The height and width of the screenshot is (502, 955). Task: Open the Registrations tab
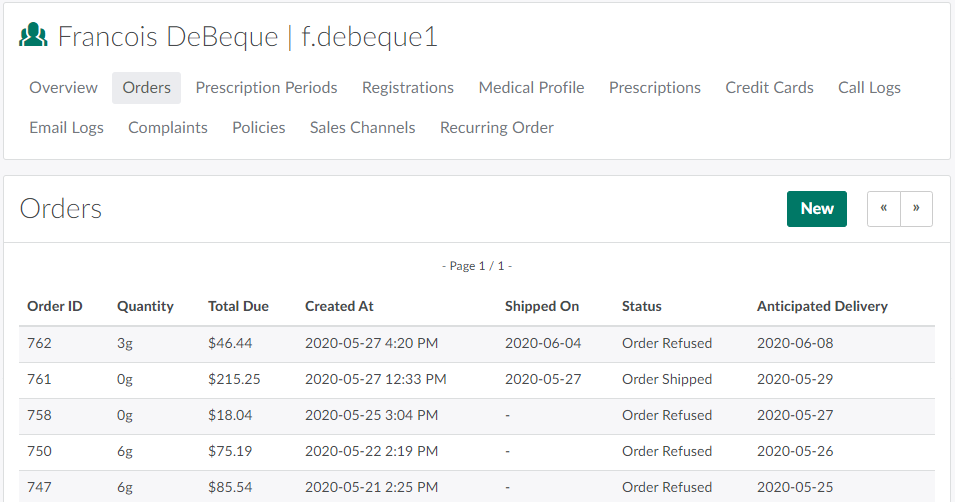click(408, 88)
